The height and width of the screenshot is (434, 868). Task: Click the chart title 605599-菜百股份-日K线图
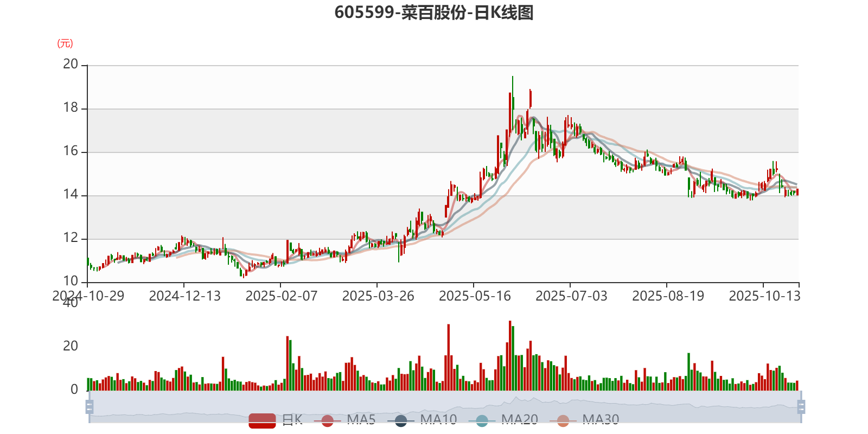pyautogui.click(x=434, y=12)
